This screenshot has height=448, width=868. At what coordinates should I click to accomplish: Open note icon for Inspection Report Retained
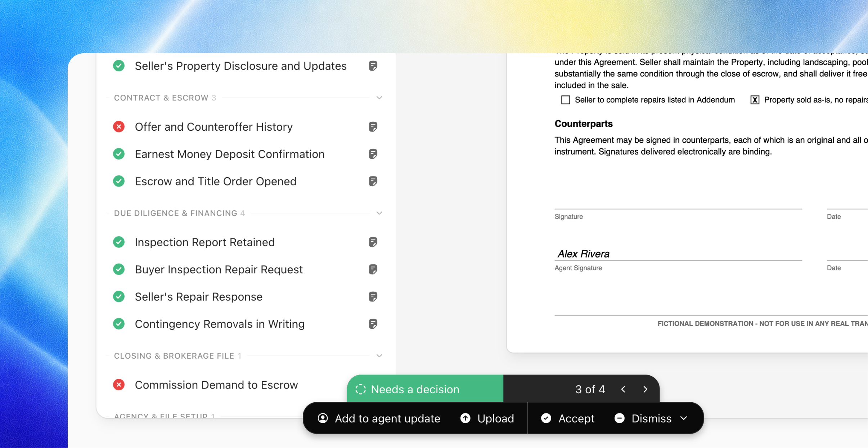point(373,242)
